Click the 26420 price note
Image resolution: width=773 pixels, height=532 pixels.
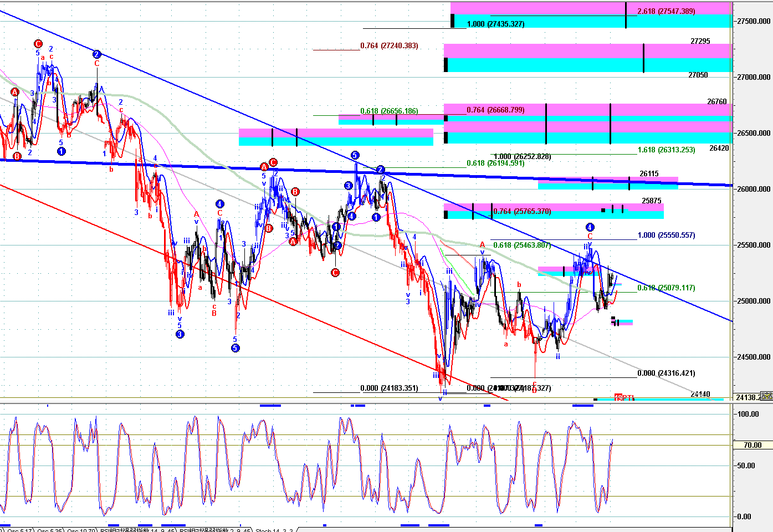(719, 148)
